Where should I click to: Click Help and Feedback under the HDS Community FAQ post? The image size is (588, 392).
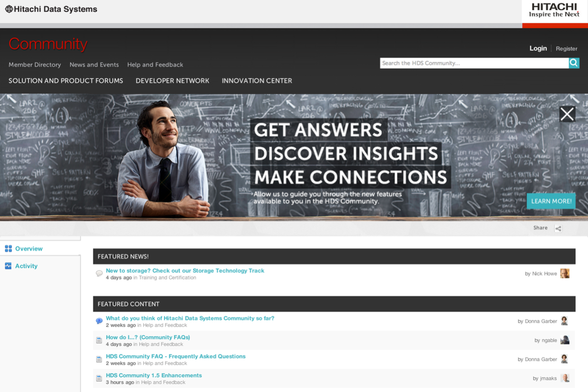165,363
